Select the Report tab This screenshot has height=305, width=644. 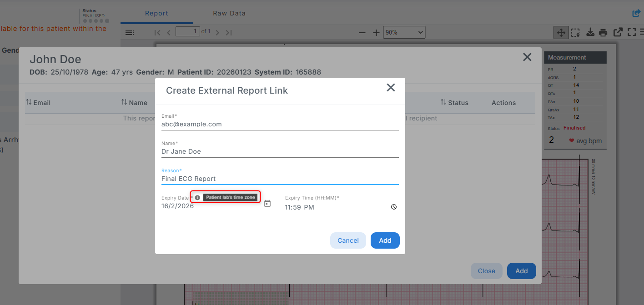(x=156, y=13)
